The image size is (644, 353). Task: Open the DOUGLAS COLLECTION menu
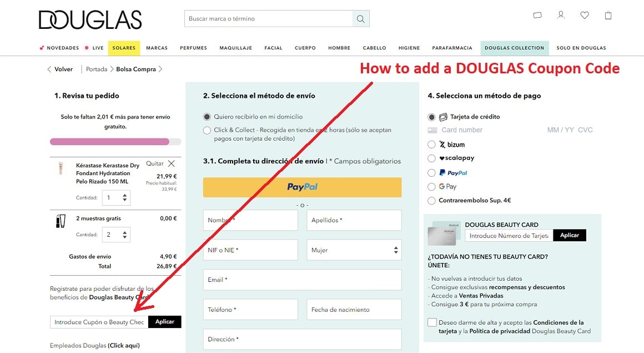515,48
